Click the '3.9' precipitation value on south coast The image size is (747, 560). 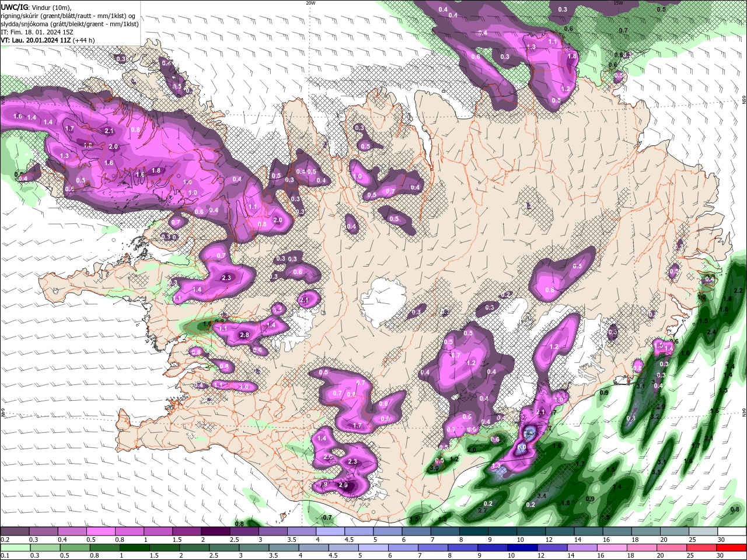pos(434,468)
